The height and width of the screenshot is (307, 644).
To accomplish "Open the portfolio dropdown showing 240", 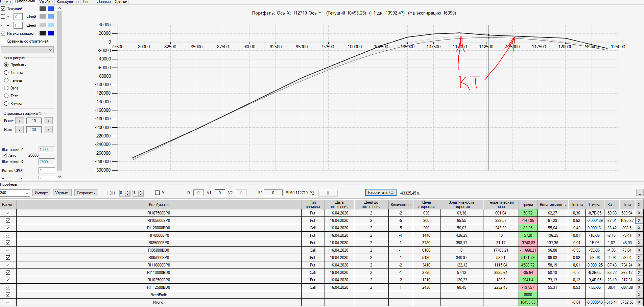I will pyautogui.click(x=15, y=193).
